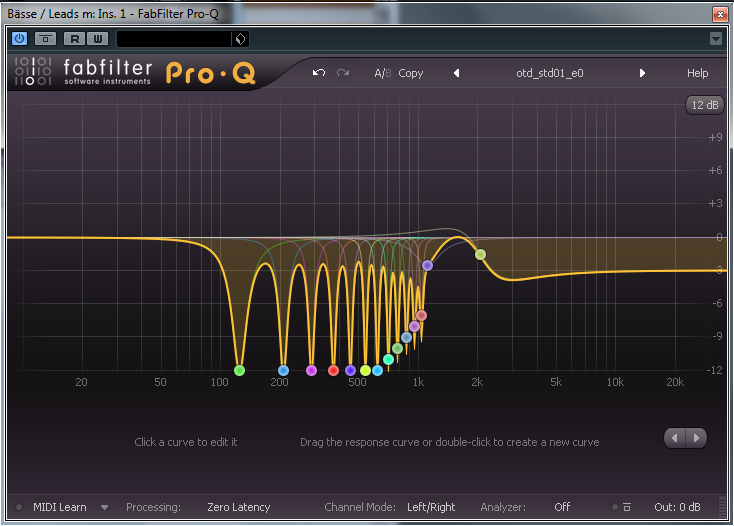Screen dimensions: 734x526
Task: Change Channel Mode Left/Right
Action: pos(431,507)
